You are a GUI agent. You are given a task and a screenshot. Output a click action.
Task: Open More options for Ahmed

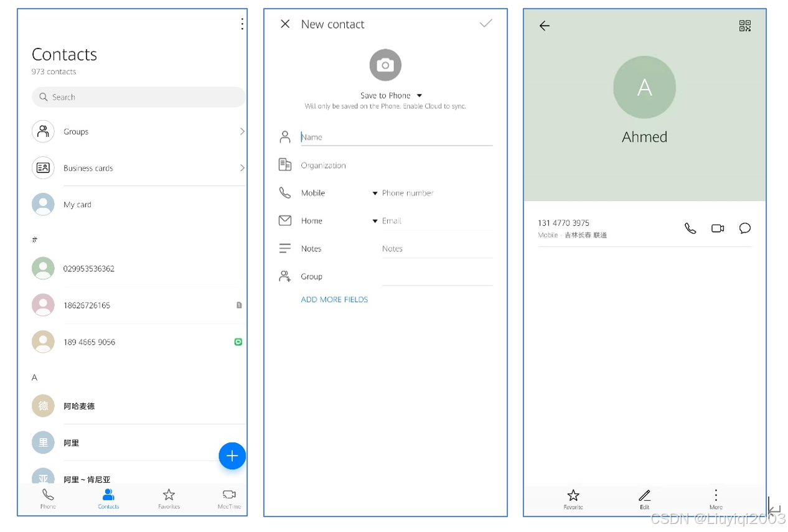click(716, 499)
